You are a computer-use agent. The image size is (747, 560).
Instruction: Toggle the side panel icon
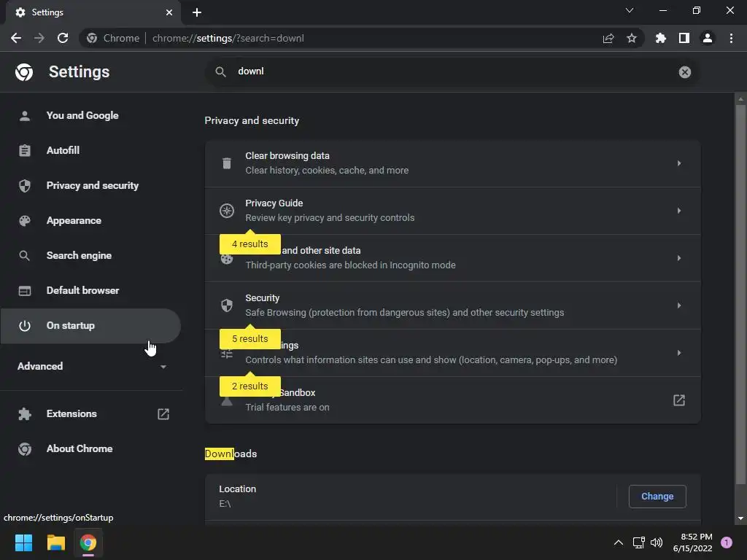point(684,38)
